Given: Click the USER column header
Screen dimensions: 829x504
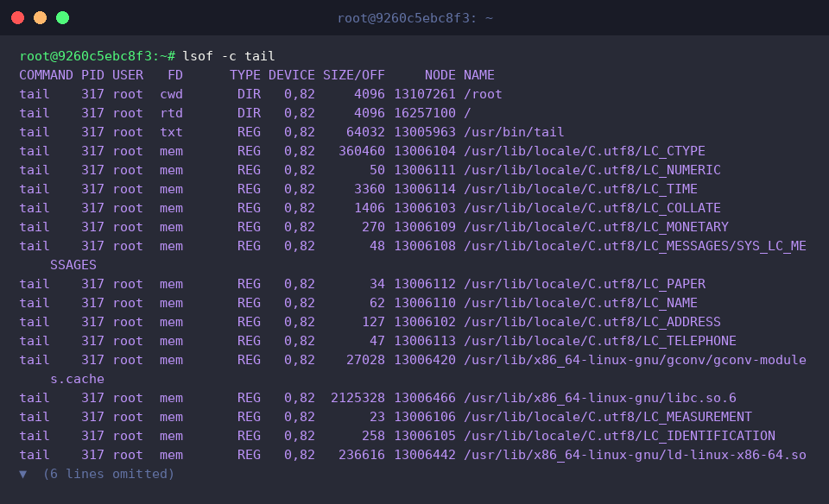Looking at the screenshot, I should click(x=128, y=75).
